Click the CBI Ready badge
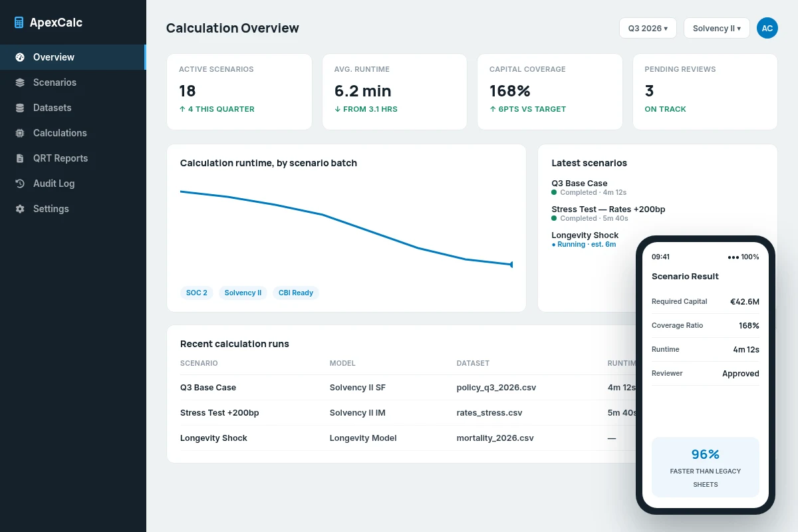Image resolution: width=798 pixels, height=532 pixels. (296, 293)
